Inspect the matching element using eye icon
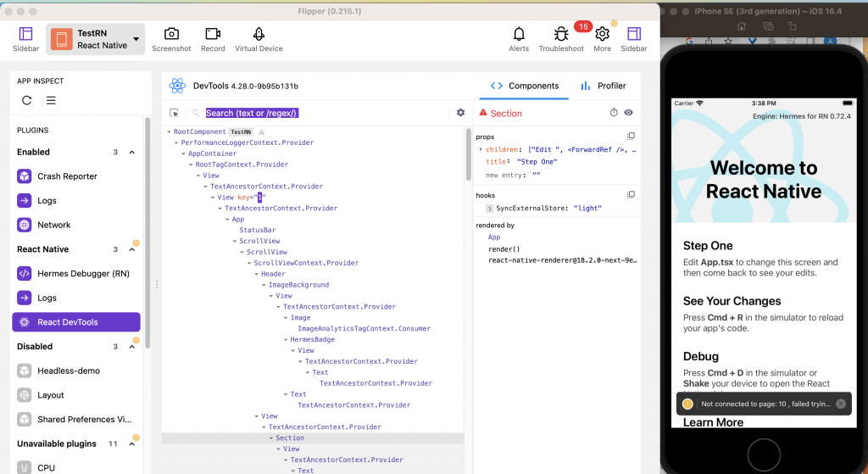868x474 pixels. (628, 113)
